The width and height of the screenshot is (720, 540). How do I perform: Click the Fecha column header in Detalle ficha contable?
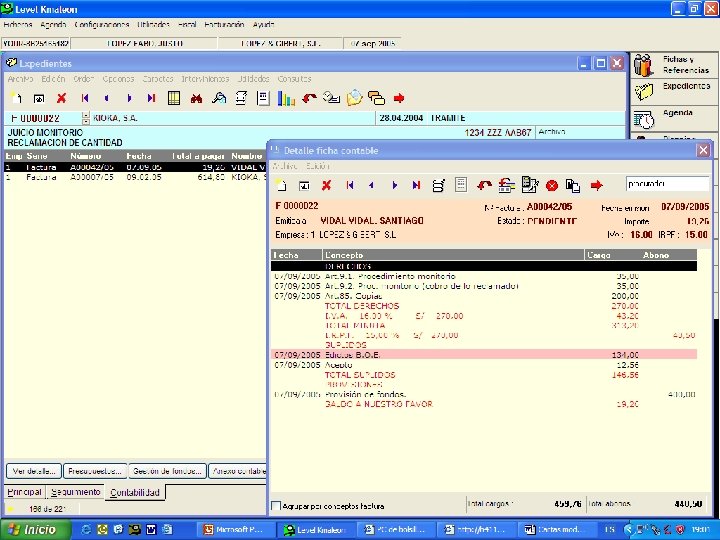pyautogui.click(x=296, y=255)
